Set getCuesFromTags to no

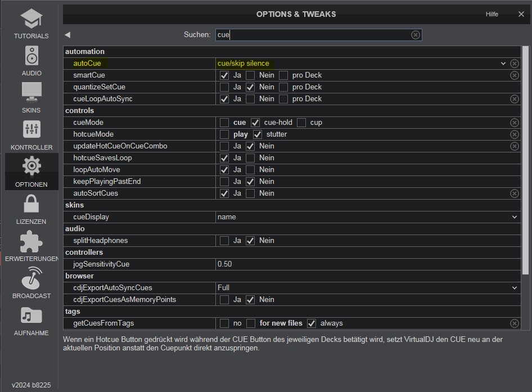[224, 323]
